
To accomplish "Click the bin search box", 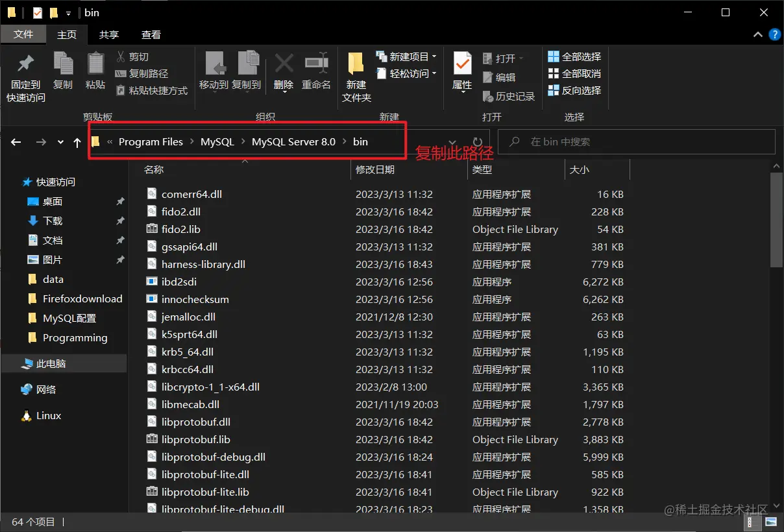I will coord(637,141).
